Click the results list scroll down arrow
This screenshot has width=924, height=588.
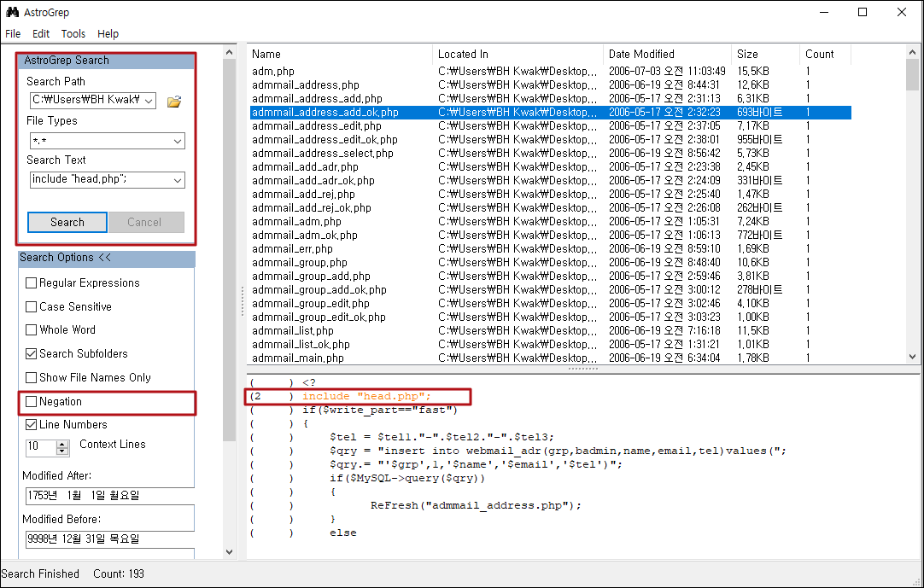(x=913, y=357)
